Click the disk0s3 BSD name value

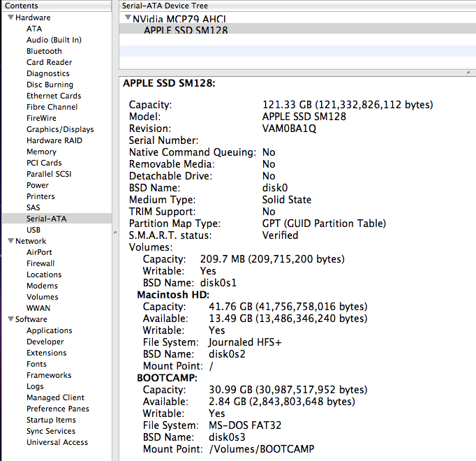(x=227, y=437)
